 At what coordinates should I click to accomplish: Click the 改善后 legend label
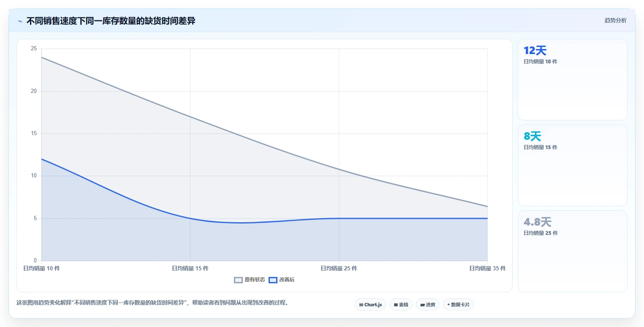[x=287, y=280]
